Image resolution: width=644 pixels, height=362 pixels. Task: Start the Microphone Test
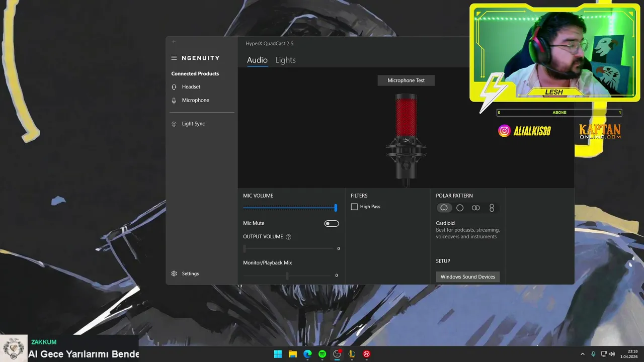pos(406,80)
